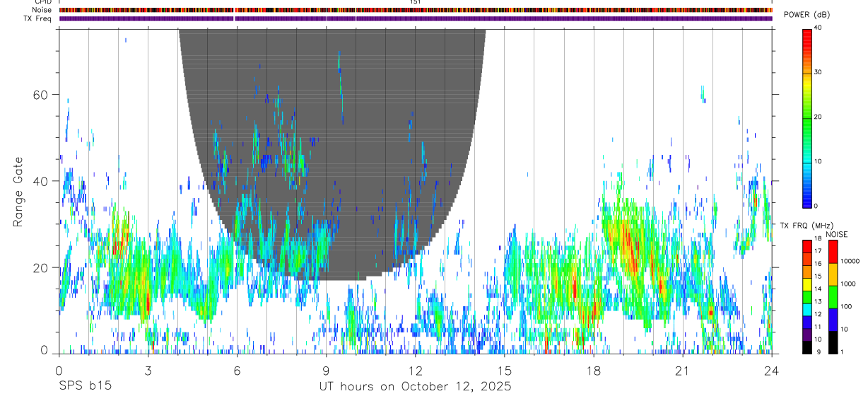Click the POWER (dB) colorbar title
The height and width of the screenshot is (401, 868).
[x=807, y=16]
